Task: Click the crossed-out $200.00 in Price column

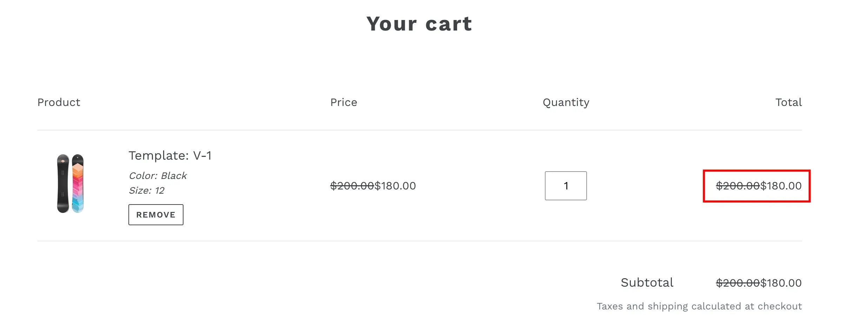Action: pyautogui.click(x=352, y=186)
